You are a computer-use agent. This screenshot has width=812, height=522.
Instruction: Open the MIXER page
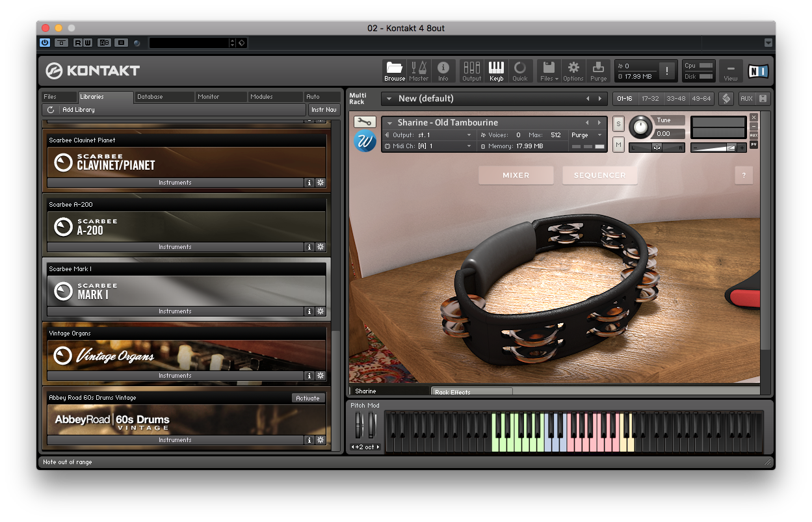click(516, 175)
